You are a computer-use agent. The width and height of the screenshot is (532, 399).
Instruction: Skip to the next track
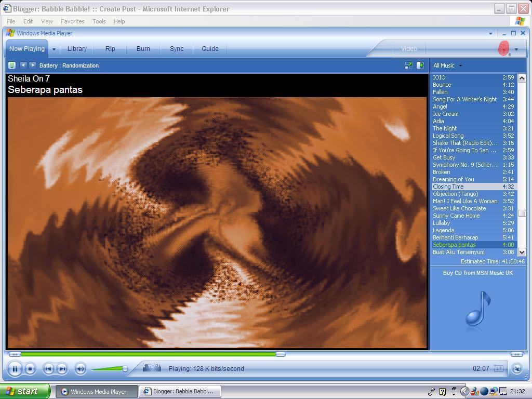[61, 369]
